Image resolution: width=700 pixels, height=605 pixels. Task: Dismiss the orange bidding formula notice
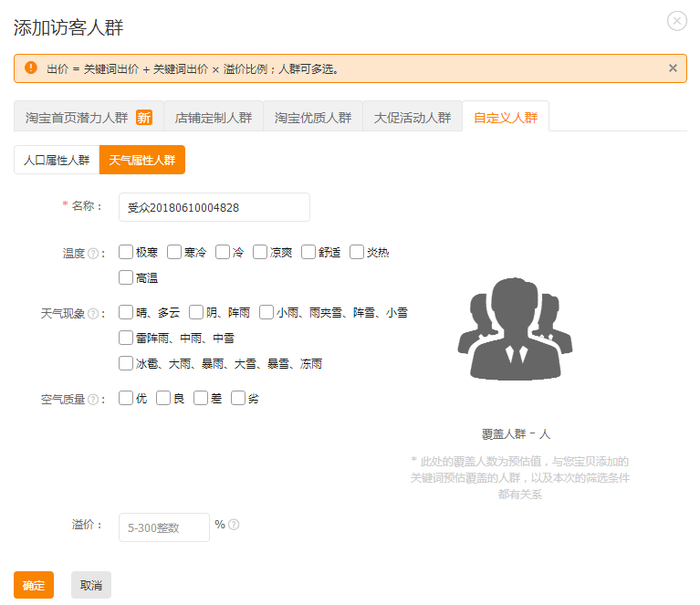673,68
